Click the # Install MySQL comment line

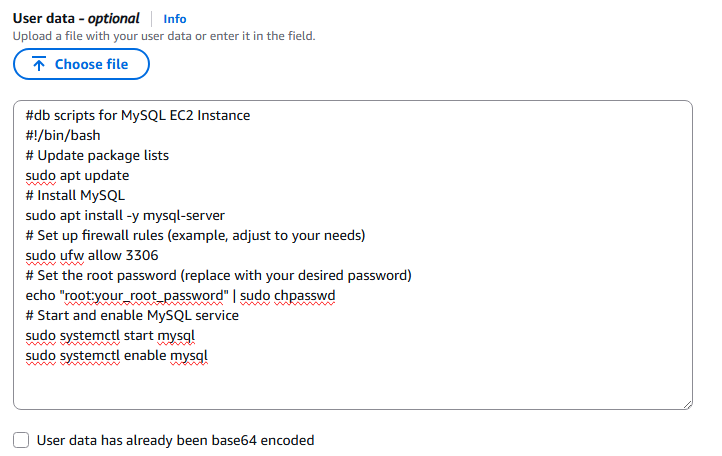(x=75, y=195)
